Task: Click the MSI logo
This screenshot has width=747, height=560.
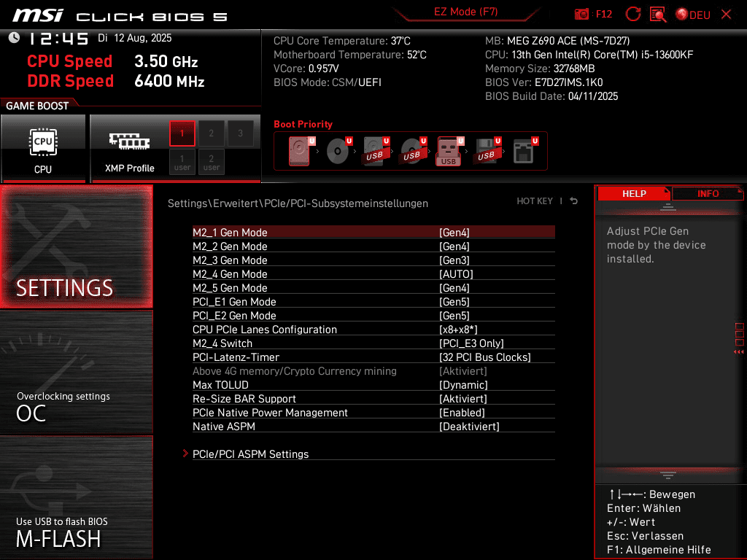Action: (x=38, y=16)
